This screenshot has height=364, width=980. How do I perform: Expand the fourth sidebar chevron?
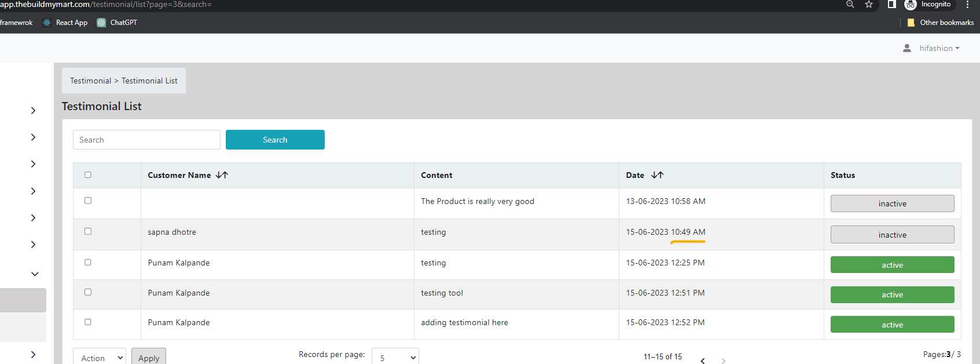pos(33,191)
